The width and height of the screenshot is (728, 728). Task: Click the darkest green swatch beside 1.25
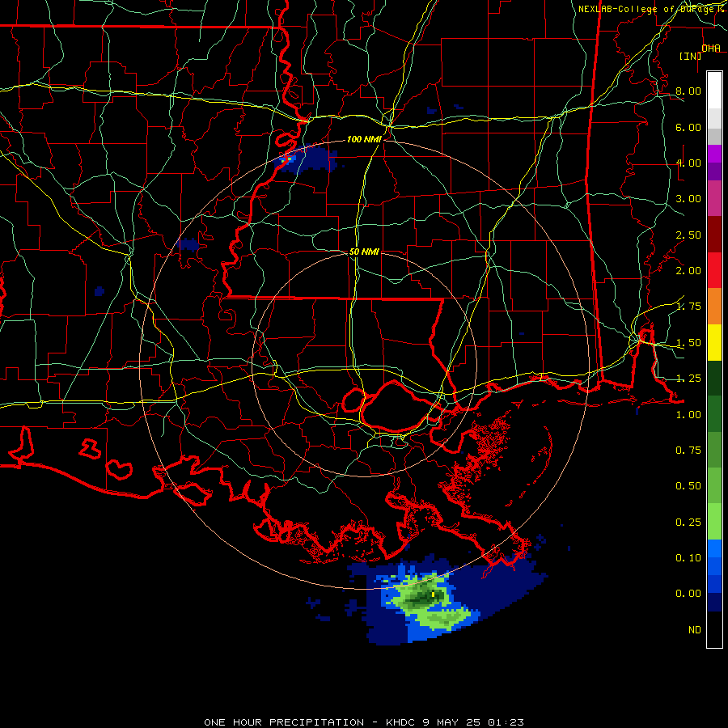[714, 378]
